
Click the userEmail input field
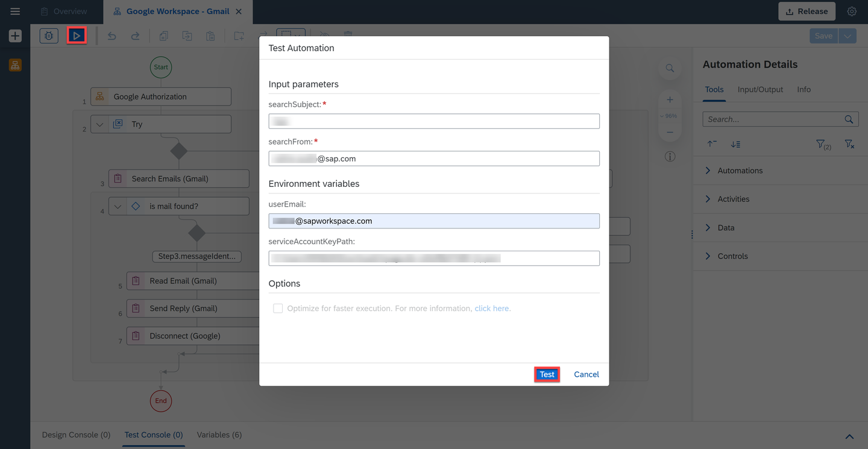[x=434, y=221]
